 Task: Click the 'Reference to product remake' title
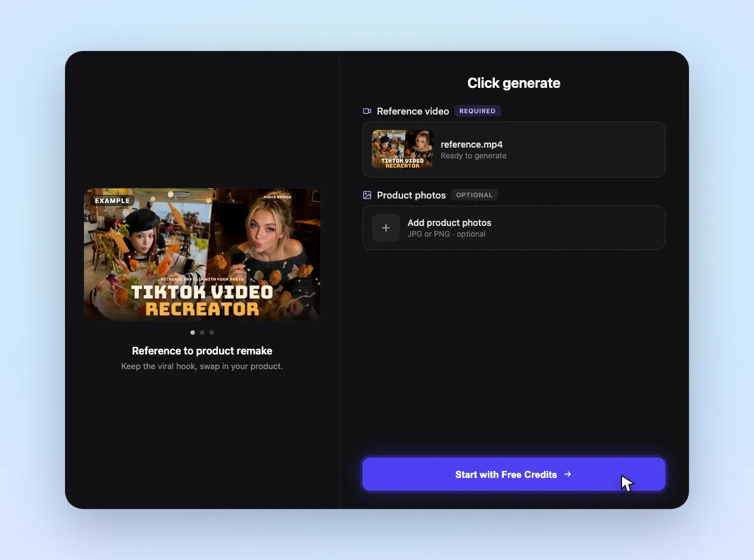pyautogui.click(x=202, y=351)
